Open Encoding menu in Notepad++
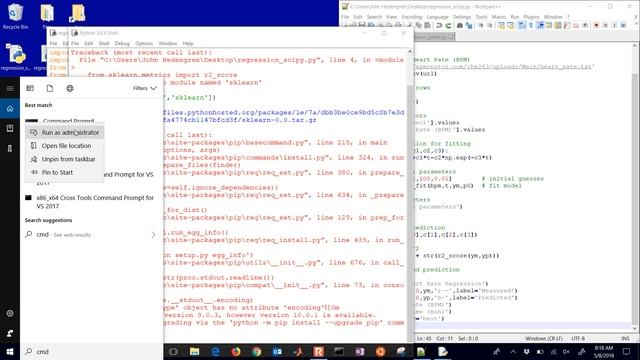The image size is (640, 360). pyautogui.click(x=411, y=17)
